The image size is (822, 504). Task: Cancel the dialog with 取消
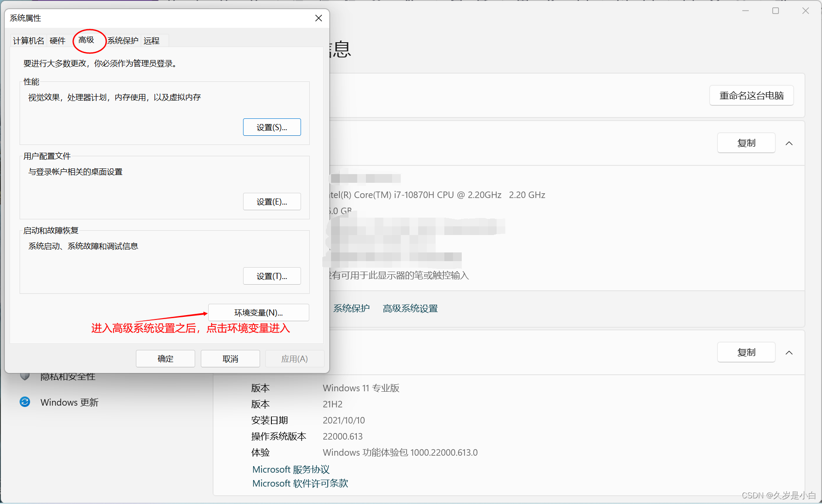point(230,359)
